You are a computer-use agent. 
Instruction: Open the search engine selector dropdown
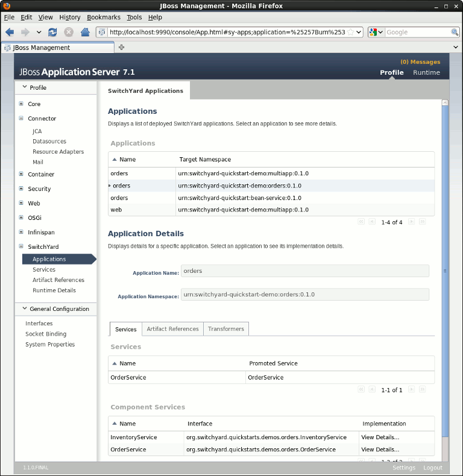coord(376,32)
